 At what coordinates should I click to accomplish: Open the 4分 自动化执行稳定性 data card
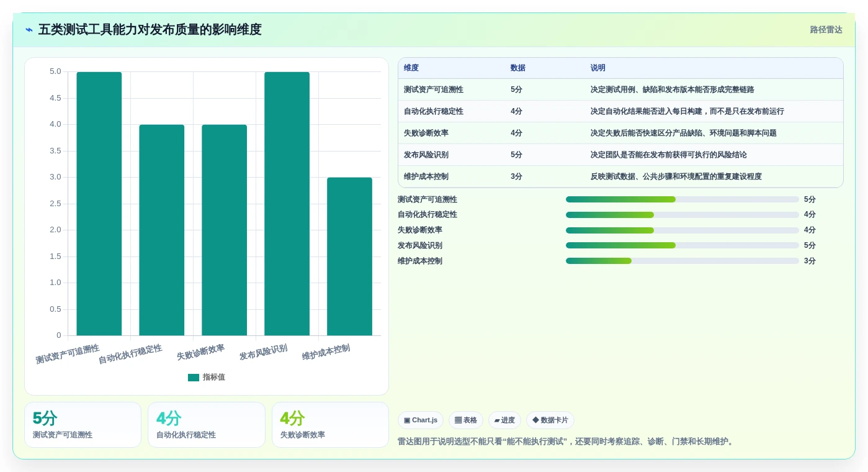(x=207, y=425)
